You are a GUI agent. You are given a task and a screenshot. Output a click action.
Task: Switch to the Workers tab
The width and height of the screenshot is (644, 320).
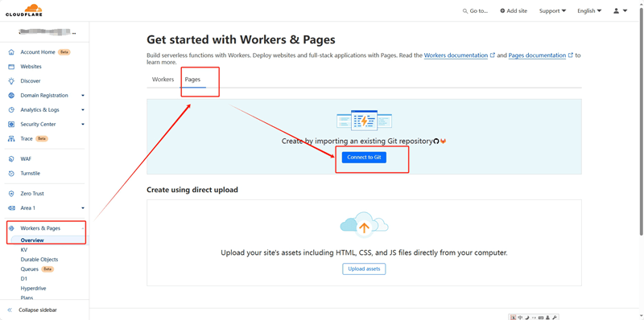[163, 80]
